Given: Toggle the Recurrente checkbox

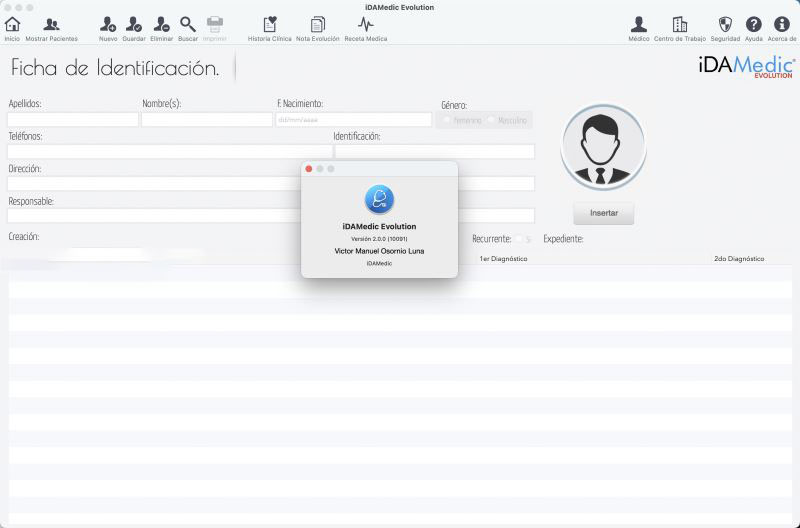Looking at the screenshot, I should coord(519,239).
